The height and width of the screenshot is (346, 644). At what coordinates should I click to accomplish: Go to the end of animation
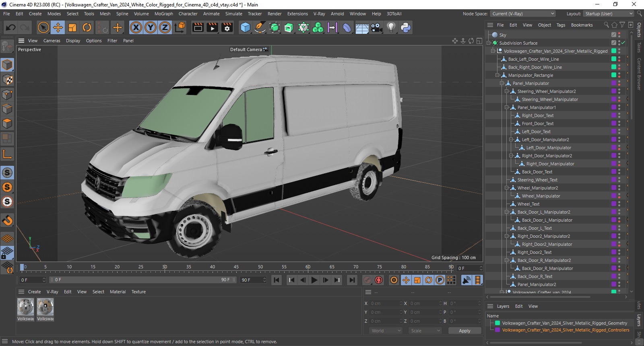pyautogui.click(x=352, y=280)
